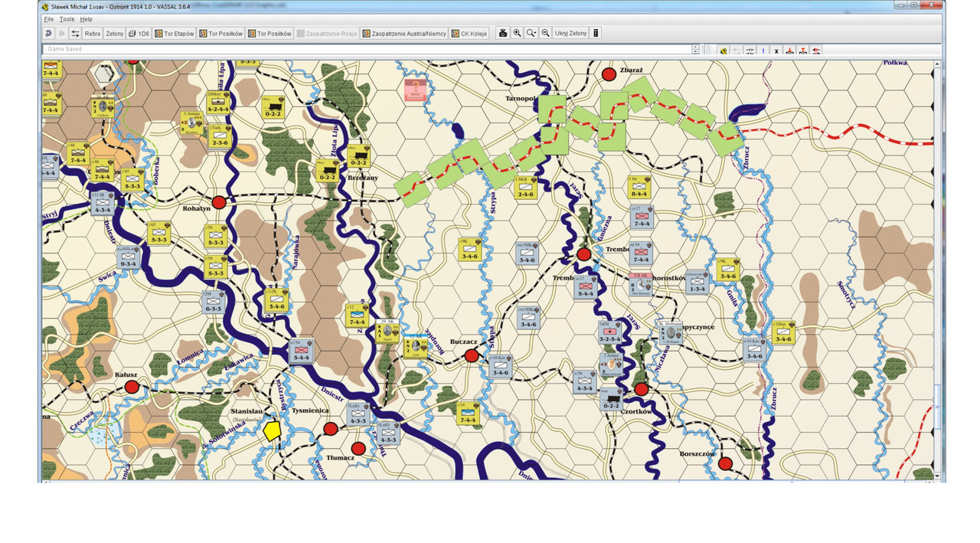Click the black X icon in second toolbar

pyautogui.click(x=776, y=51)
